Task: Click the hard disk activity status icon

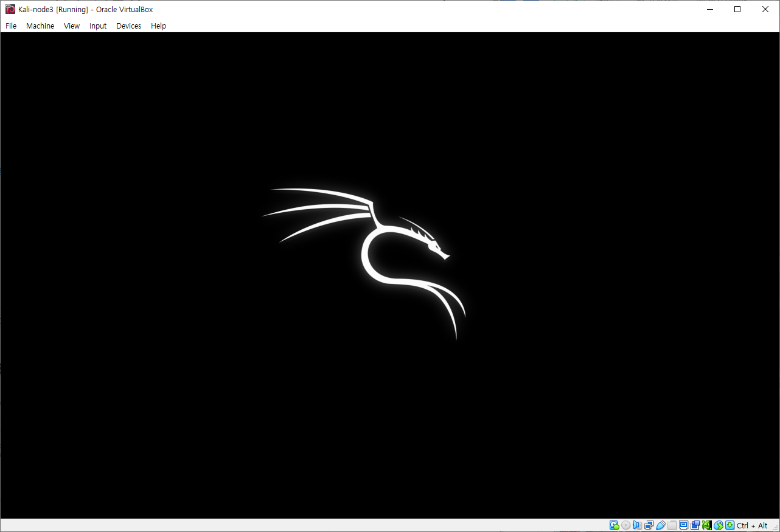Action: point(614,525)
